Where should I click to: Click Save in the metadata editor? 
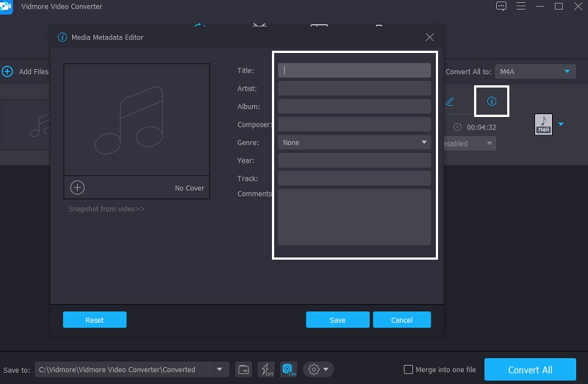tap(337, 320)
